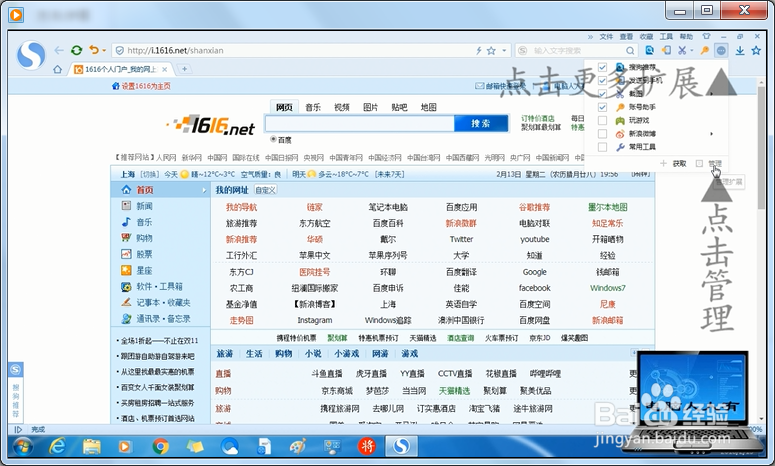Switch to the 图片 search tab
This screenshot has height=466, width=775.
pos(370,107)
